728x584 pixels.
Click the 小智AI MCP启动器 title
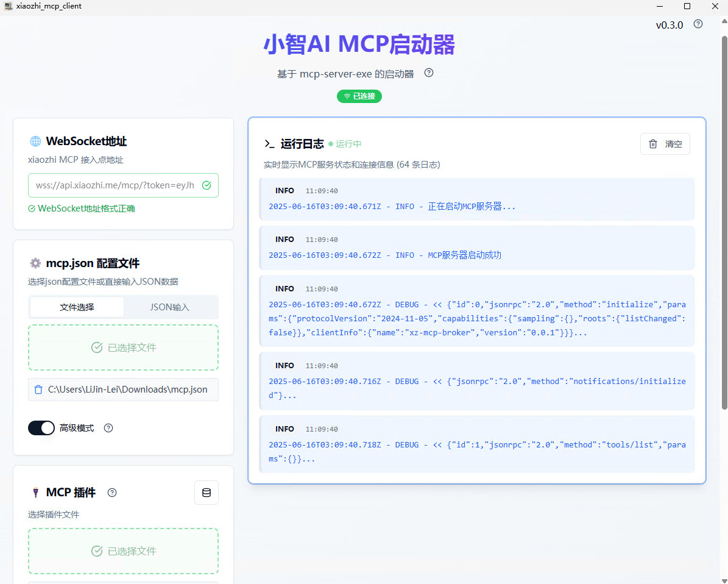coord(359,45)
